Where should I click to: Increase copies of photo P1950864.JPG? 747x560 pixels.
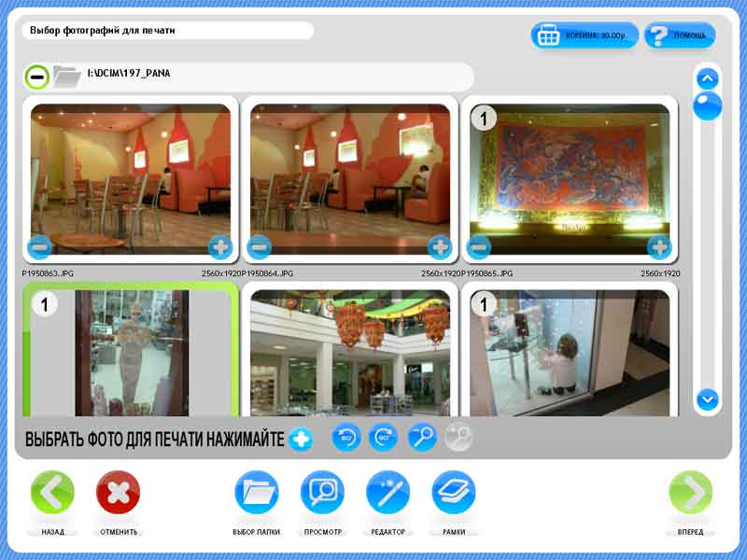click(439, 247)
